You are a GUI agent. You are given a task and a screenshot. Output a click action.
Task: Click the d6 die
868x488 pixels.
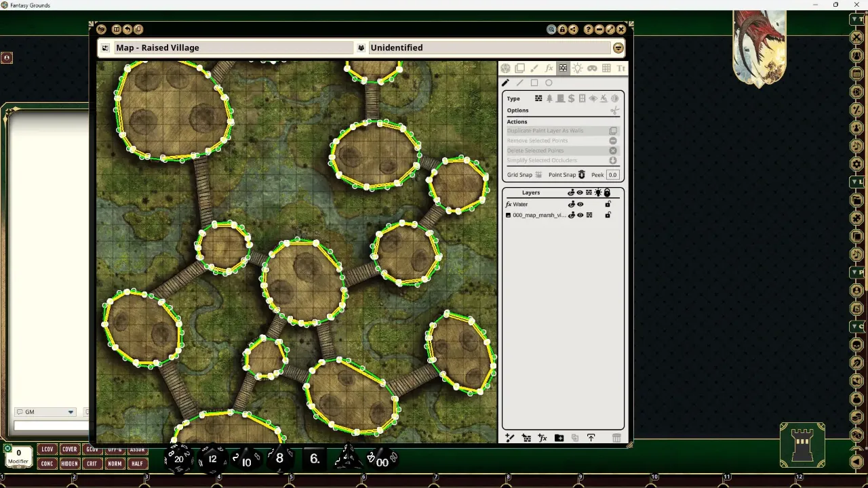coord(314,459)
